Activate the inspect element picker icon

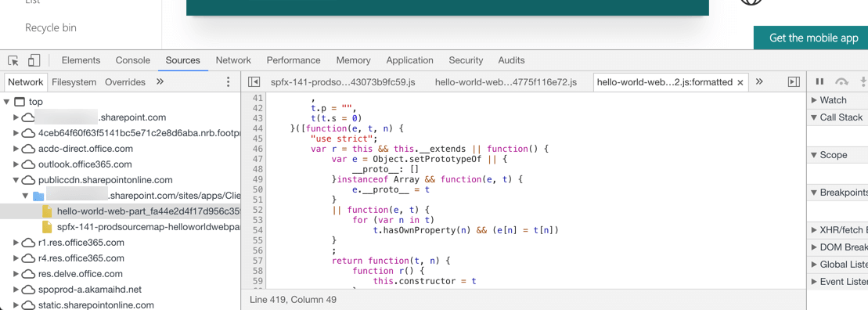click(14, 60)
